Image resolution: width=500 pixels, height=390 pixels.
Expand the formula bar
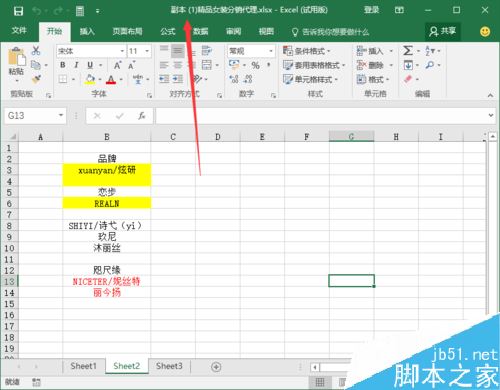pyautogui.click(x=491, y=115)
